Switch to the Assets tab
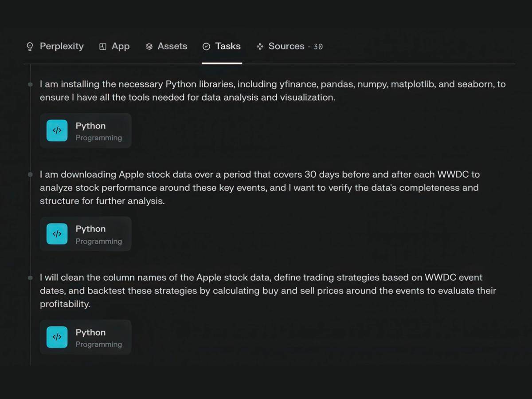The image size is (532, 399). (167, 47)
